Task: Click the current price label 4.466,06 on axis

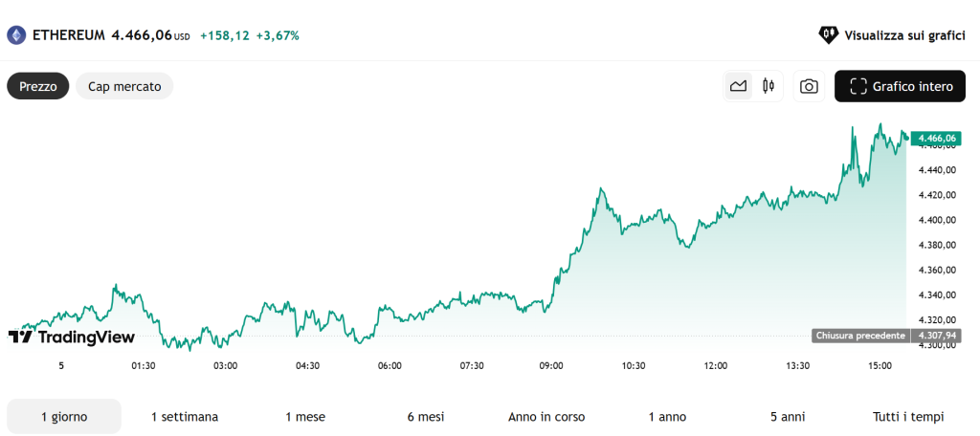Action: coord(936,139)
